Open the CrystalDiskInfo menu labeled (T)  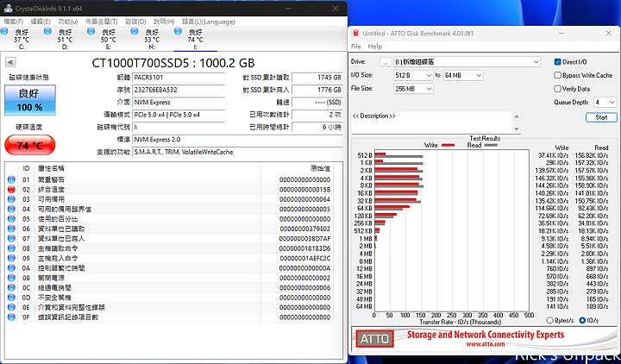click(102, 22)
